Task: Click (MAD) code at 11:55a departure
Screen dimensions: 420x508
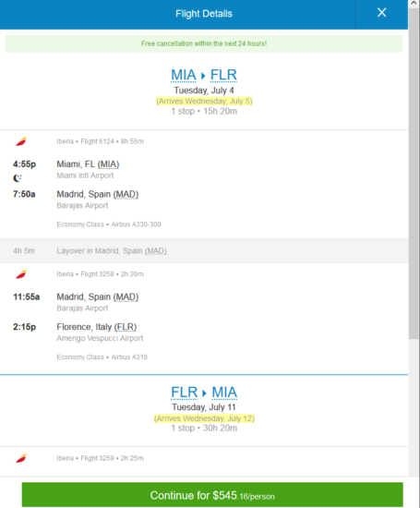Action: [x=126, y=297]
